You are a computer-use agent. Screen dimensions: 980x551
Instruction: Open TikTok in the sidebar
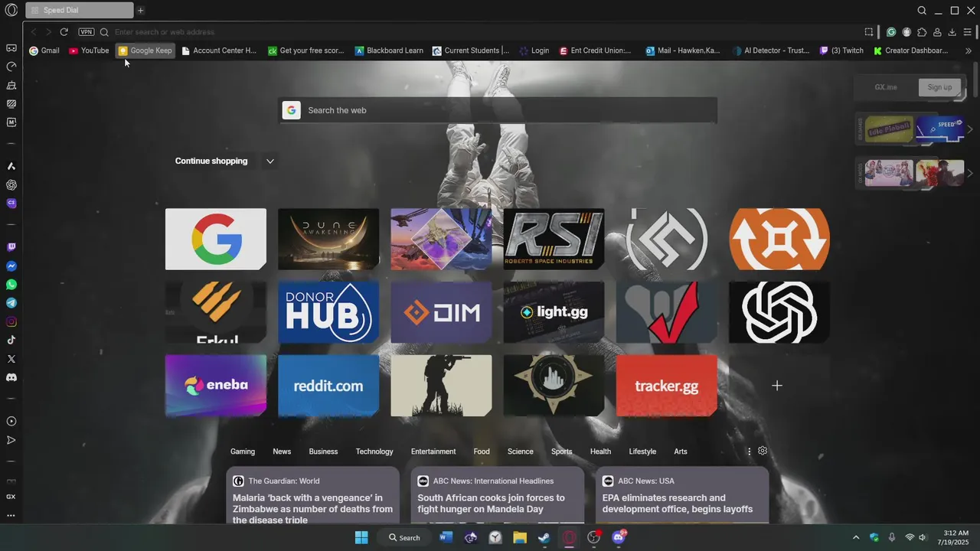click(x=11, y=340)
